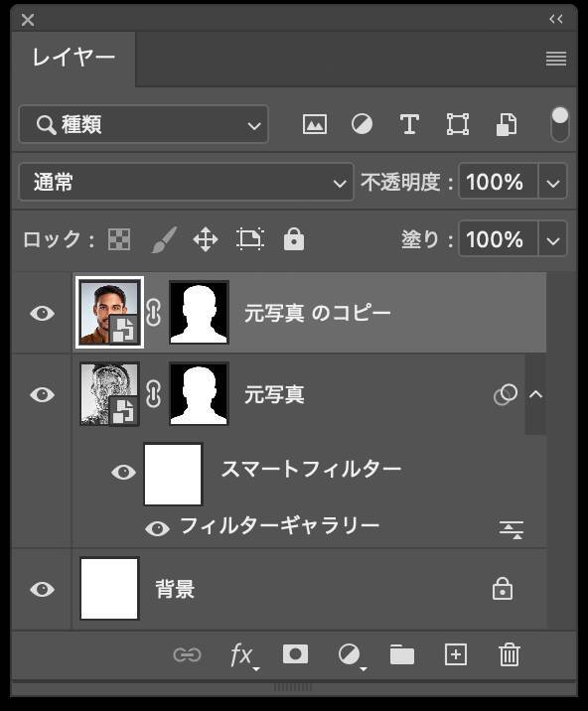Screen dimensions: 588x711
Task: Select 元写真 のコピー layer mask thumbnail
Action: pyautogui.click(x=199, y=312)
